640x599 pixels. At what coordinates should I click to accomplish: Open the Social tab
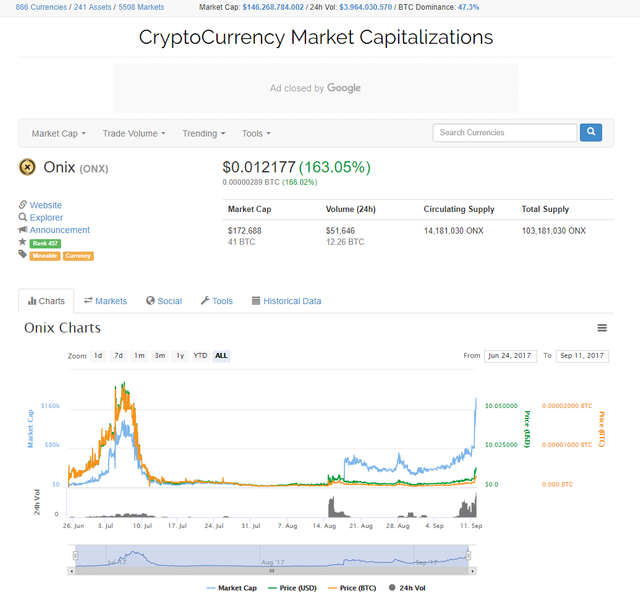(x=164, y=301)
